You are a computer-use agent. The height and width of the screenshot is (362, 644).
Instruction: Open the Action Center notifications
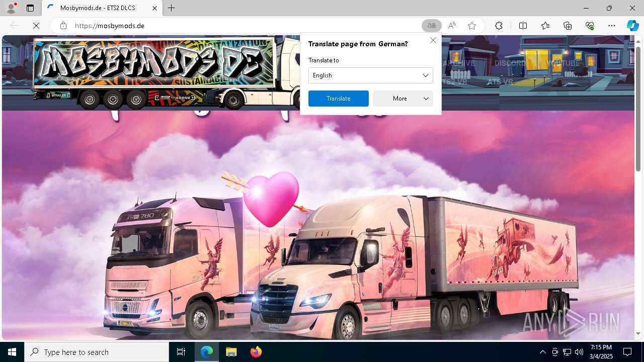627,352
